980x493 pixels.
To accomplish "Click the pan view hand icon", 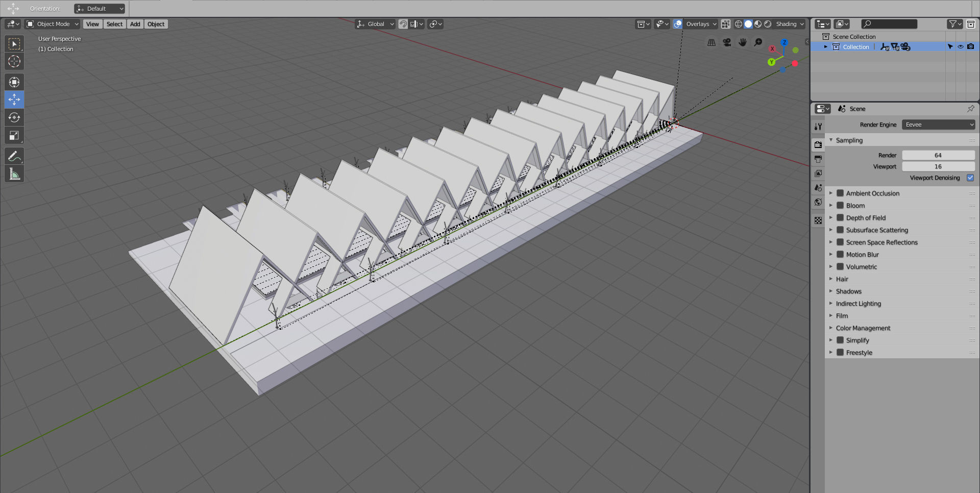I will (x=743, y=42).
